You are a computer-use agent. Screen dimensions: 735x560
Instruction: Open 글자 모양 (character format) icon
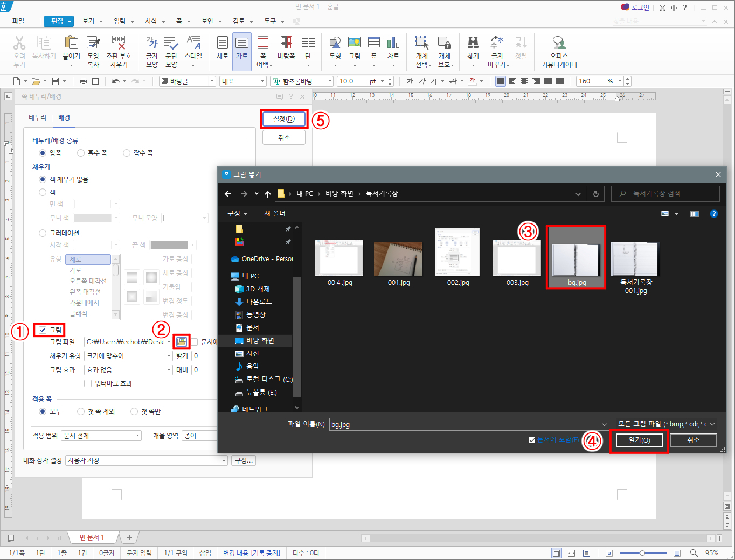pyautogui.click(x=152, y=43)
